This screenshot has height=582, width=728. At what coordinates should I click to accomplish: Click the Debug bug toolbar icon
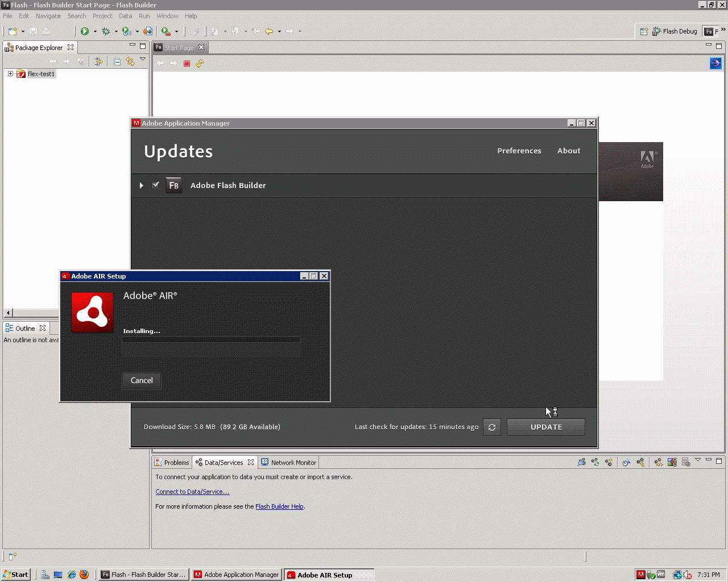(106, 31)
